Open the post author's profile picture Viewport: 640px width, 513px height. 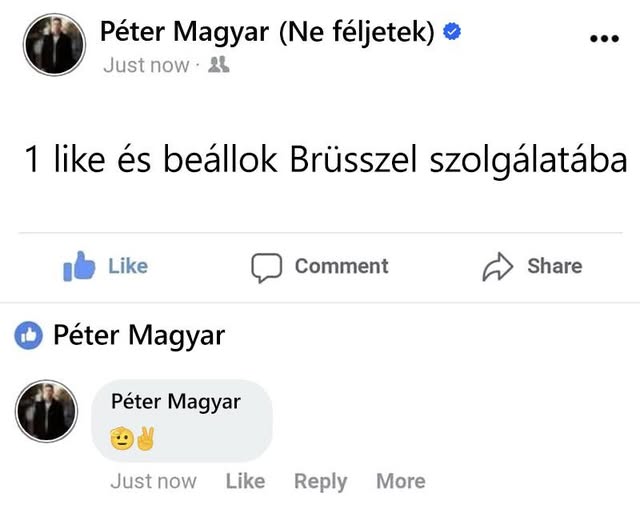[54, 45]
